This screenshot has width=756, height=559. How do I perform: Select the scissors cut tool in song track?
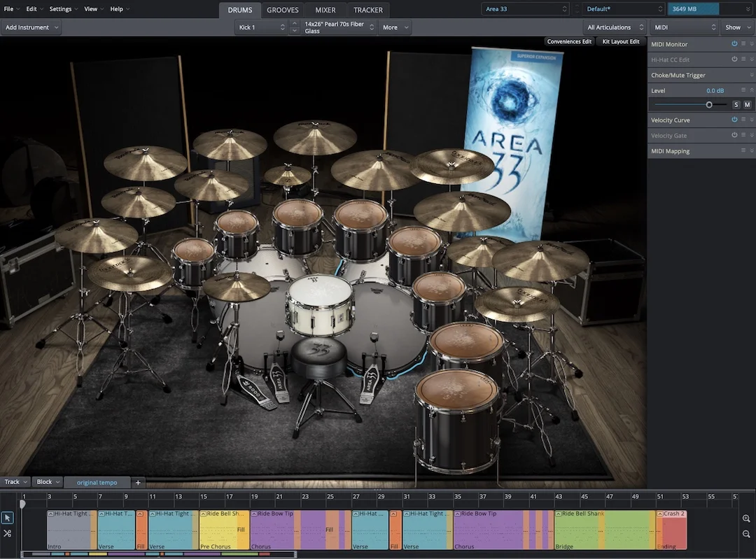7,533
